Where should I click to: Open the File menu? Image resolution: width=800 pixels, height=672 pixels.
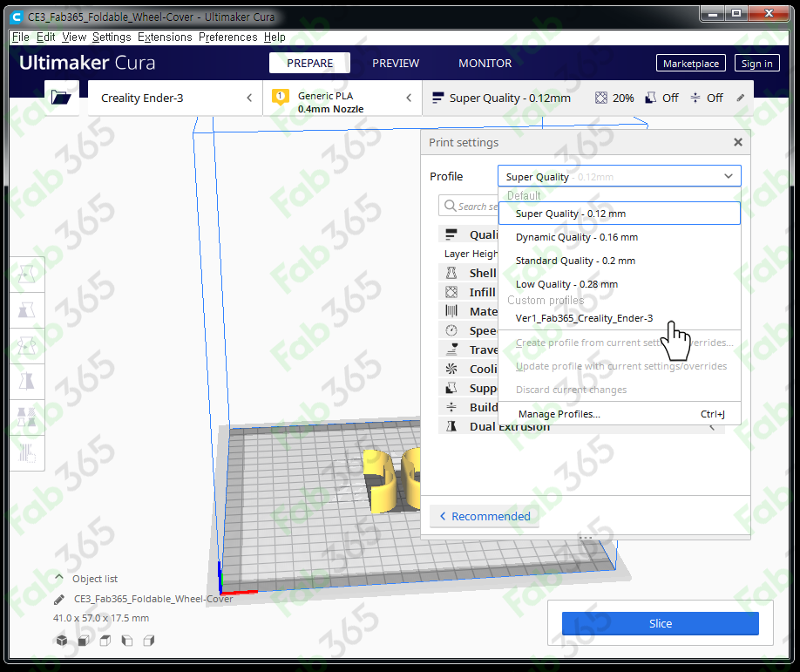20,37
